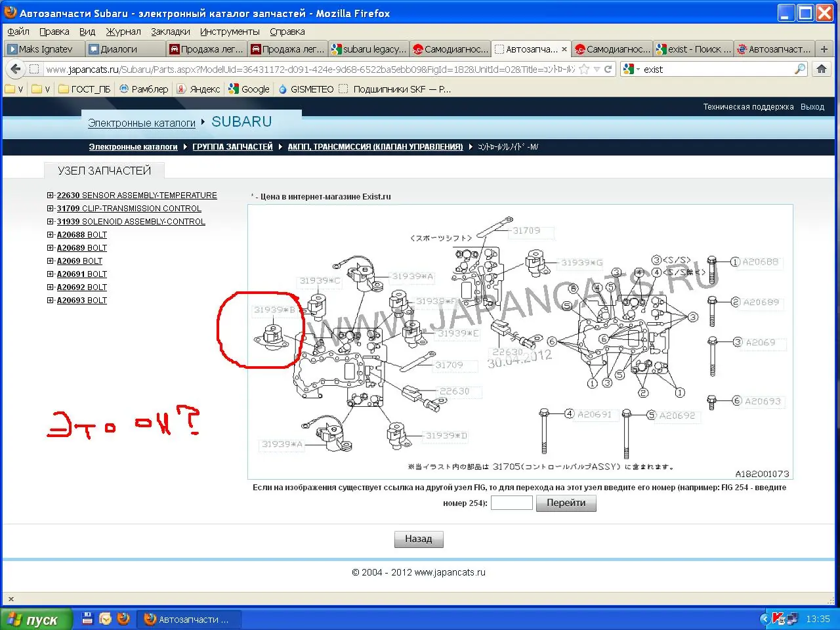The width and height of the screenshot is (840, 630).
Task: Click the save floppy quick launch icon
Action: (x=87, y=618)
